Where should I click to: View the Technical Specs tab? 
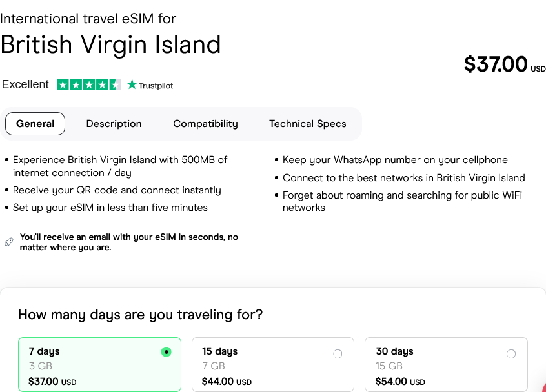(307, 124)
